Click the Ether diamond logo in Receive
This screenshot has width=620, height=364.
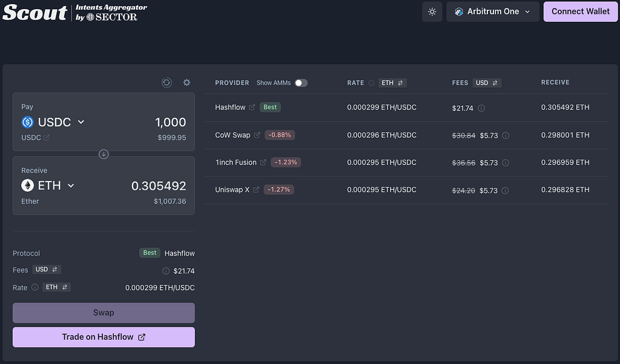(x=27, y=186)
